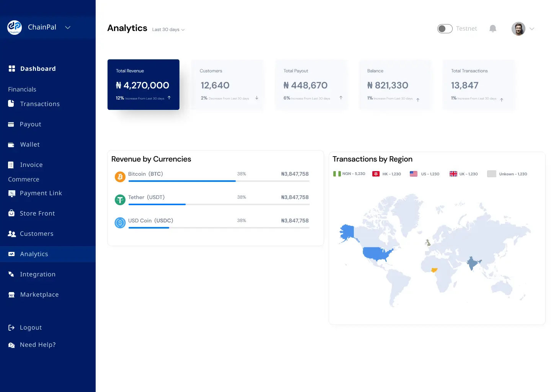Open the Integration wrench icon

tap(11, 274)
